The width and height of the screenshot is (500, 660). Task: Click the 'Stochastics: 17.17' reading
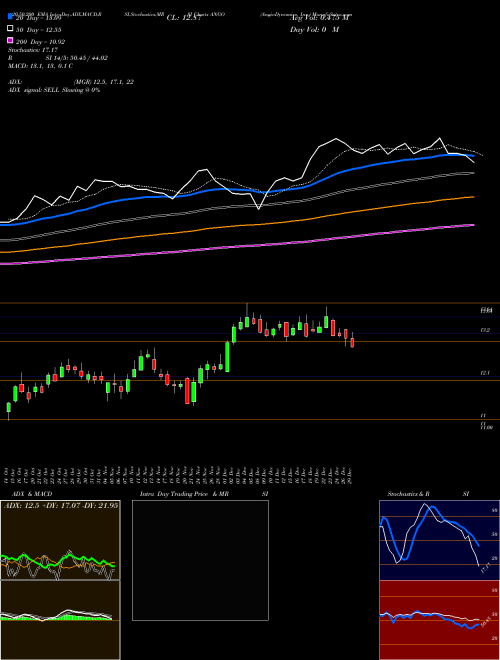coord(33,50)
